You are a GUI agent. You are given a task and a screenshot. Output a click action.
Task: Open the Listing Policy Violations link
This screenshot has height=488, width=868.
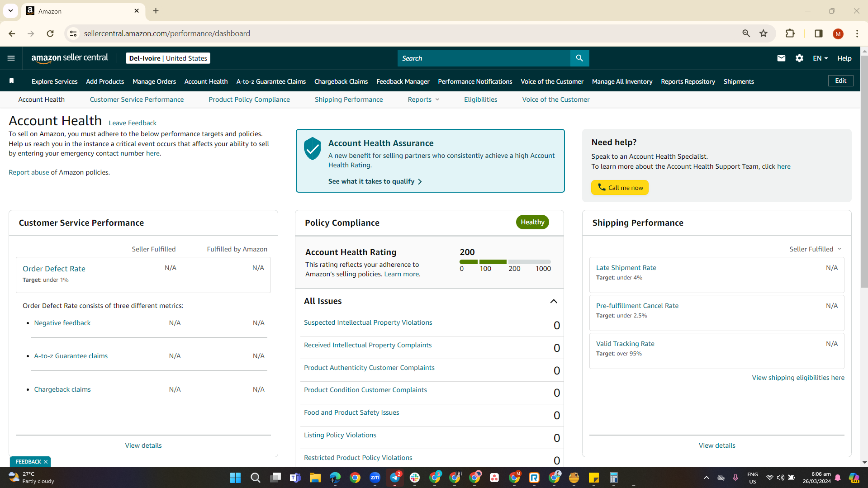[340, 435]
